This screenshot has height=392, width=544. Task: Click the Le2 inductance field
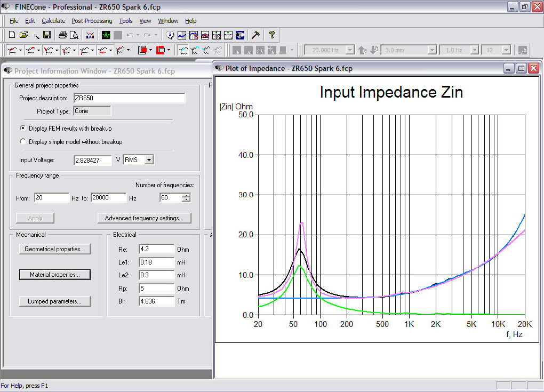click(x=156, y=275)
